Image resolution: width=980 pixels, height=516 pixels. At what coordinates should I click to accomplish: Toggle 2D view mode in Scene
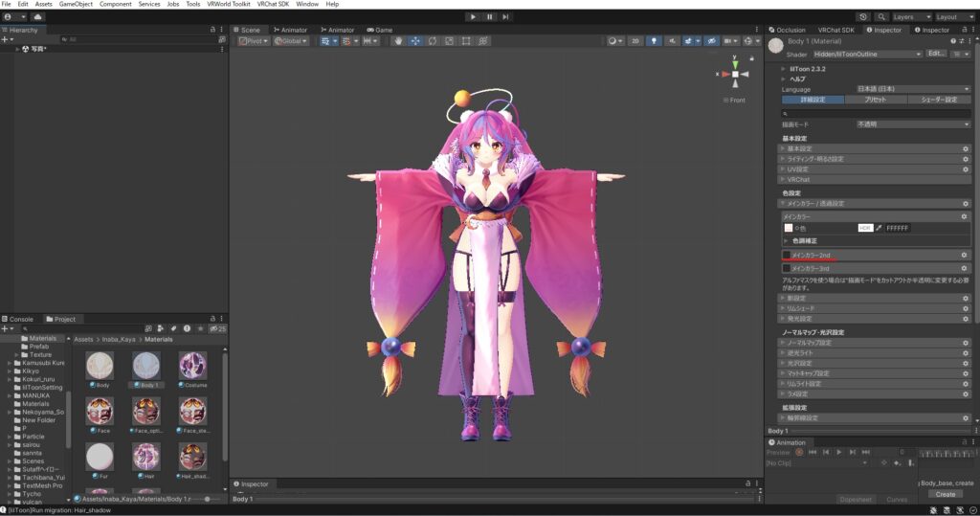tap(635, 41)
